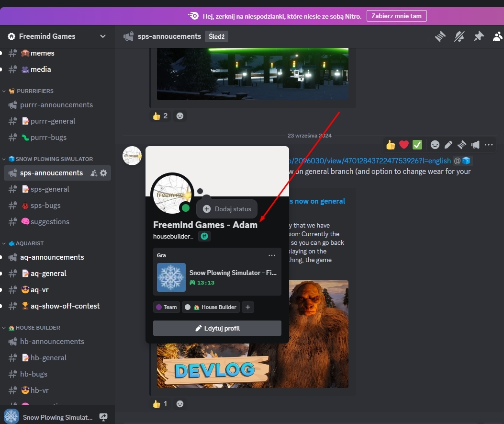Switch to the aq-announcements channel
The height and width of the screenshot is (424, 504).
[x=52, y=257]
